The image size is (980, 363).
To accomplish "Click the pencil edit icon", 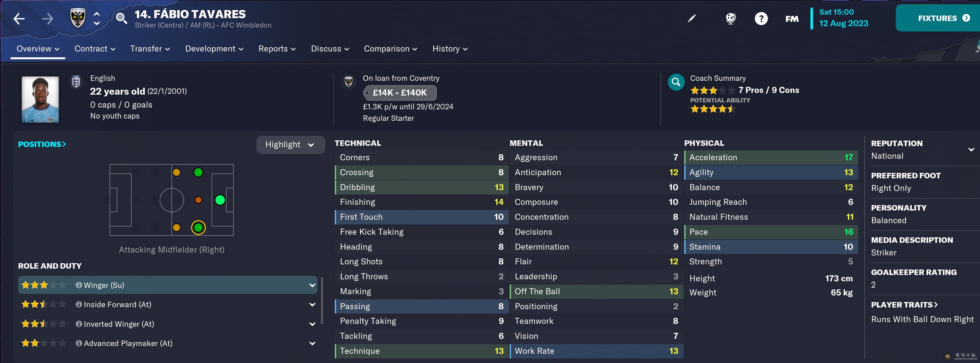I will (692, 19).
